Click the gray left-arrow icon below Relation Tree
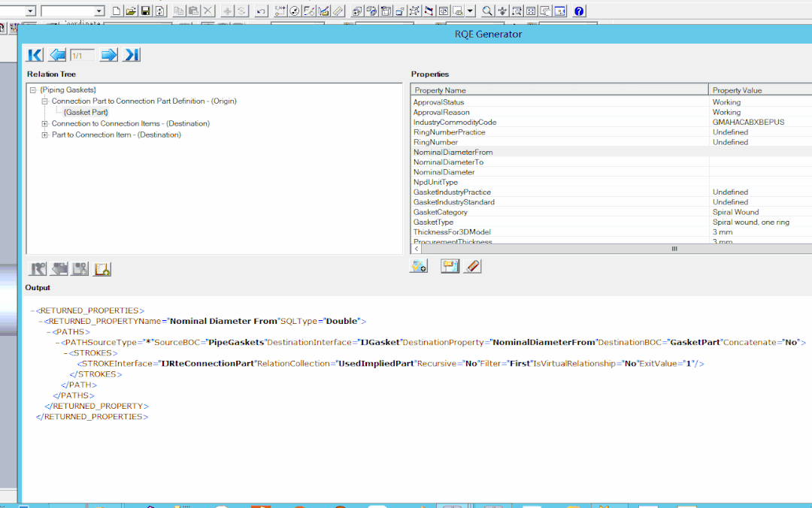The image size is (812, 508). 59,269
